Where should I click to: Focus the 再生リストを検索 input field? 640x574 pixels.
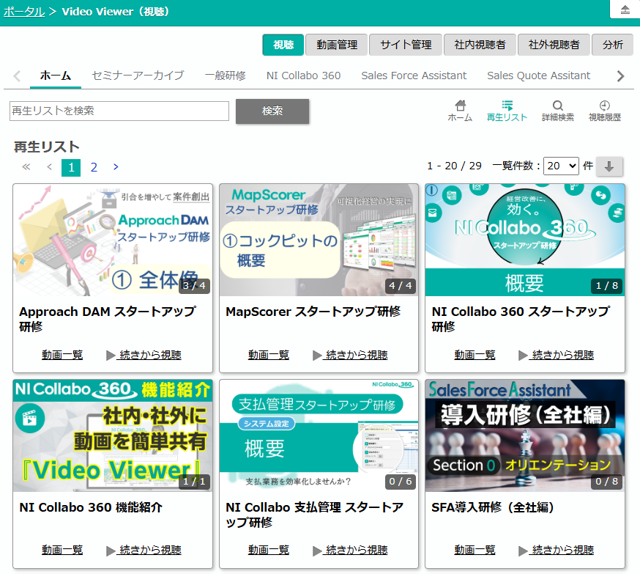119,111
